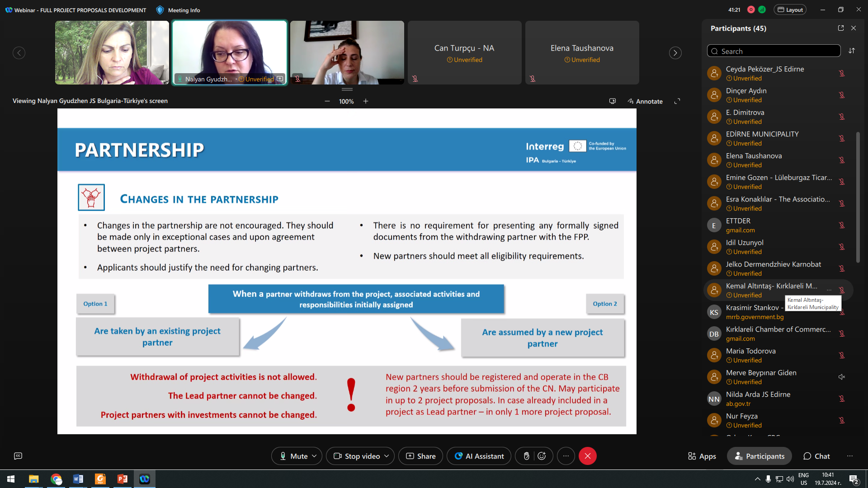The width and height of the screenshot is (868, 488).
Task: Click the Search participants input field
Action: coord(774,51)
